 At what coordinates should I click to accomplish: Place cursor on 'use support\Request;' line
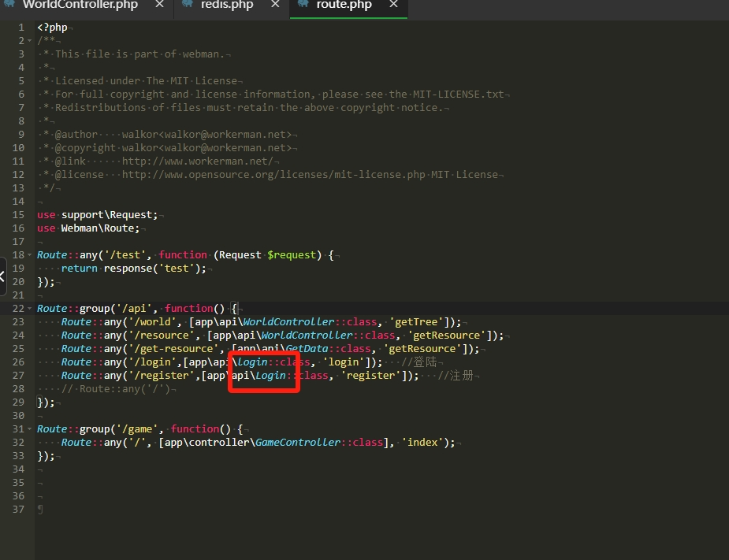point(98,215)
